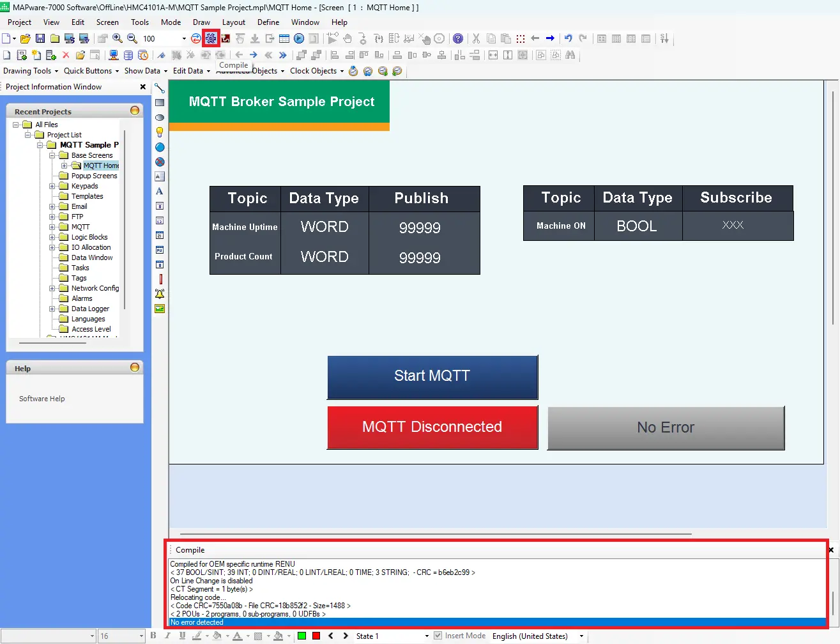The image size is (840, 644).
Task: Open the Define menu
Action: [268, 22]
